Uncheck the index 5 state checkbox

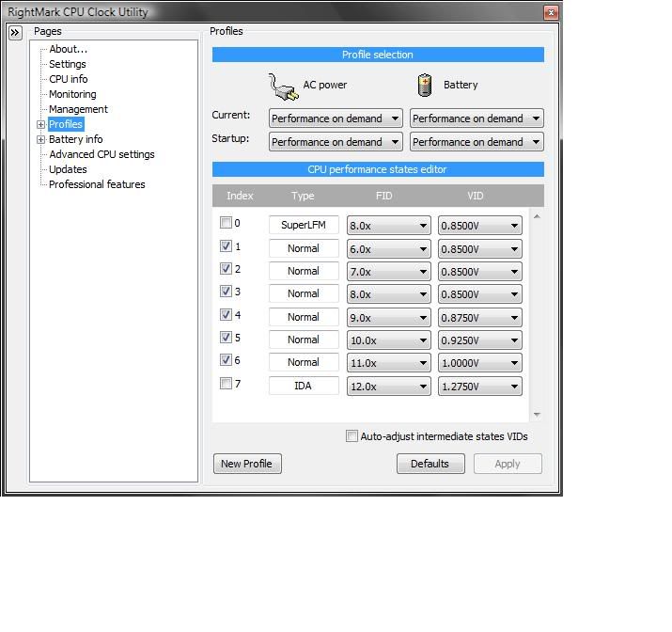(226, 338)
